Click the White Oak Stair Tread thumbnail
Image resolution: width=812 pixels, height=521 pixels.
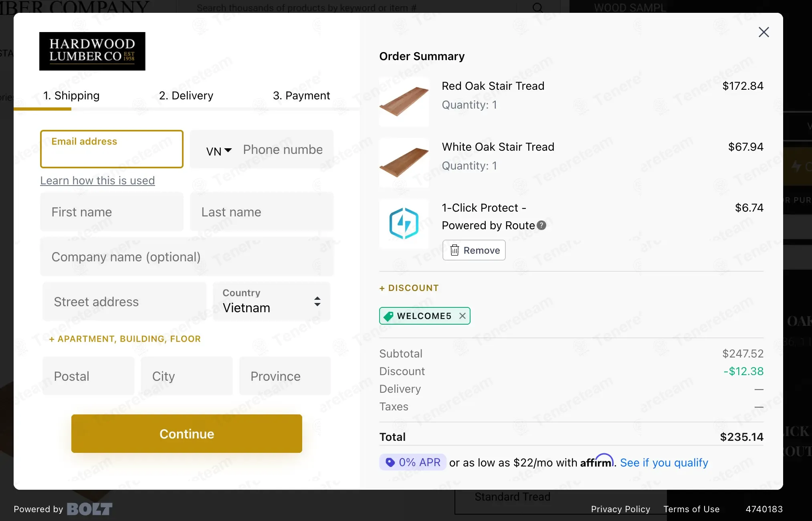(x=404, y=163)
